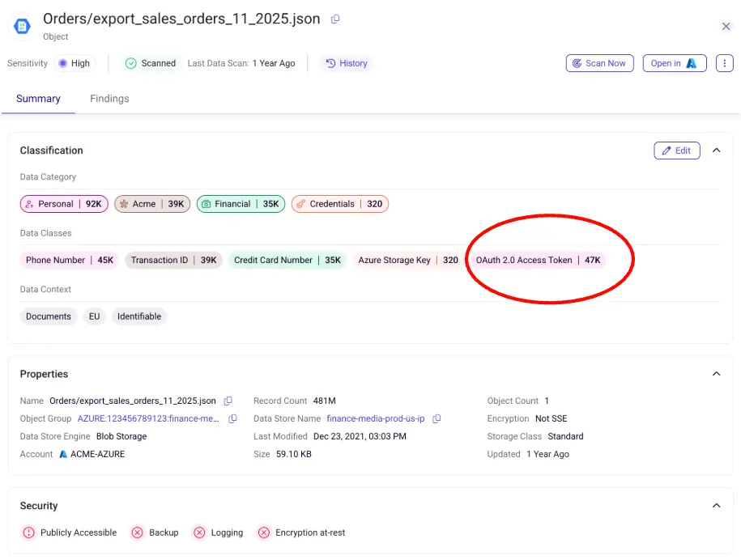Screen dimensions: 741x560
Task: Open the History view
Action: pyautogui.click(x=347, y=63)
